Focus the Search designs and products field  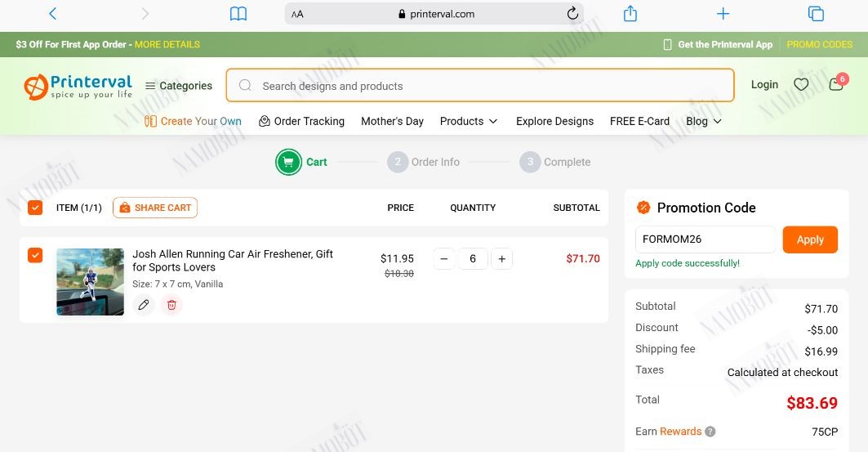480,85
